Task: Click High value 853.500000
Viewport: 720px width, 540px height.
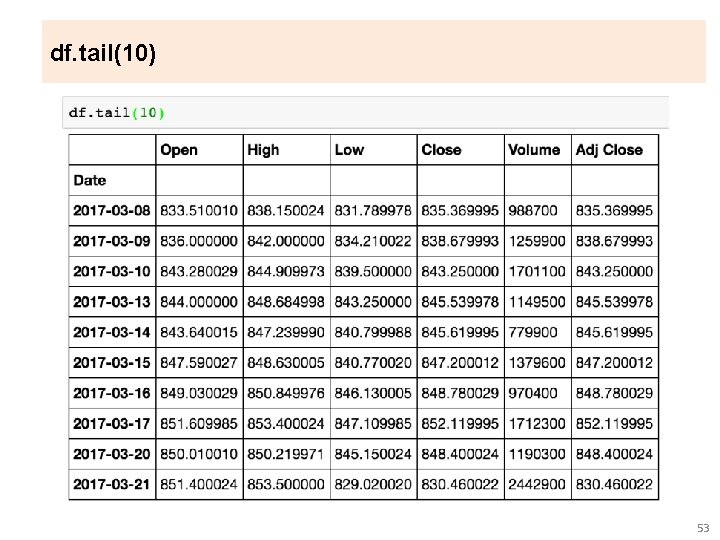Action: click(286, 484)
